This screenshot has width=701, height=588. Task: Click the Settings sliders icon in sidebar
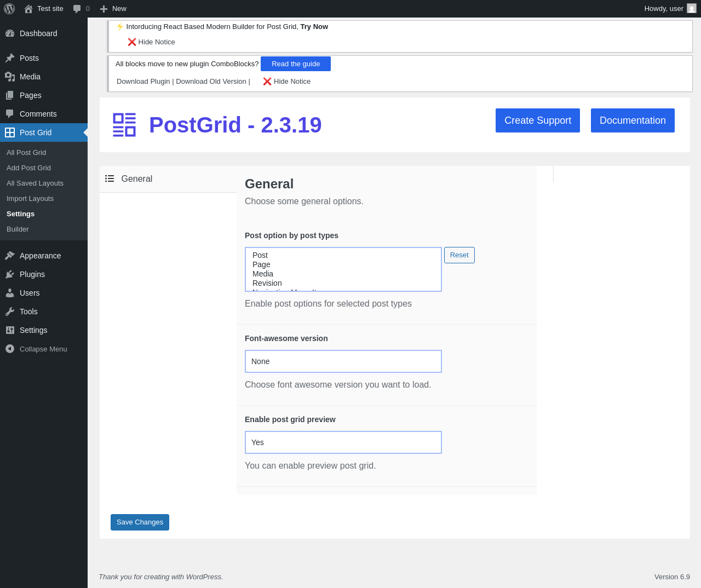pos(10,330)
